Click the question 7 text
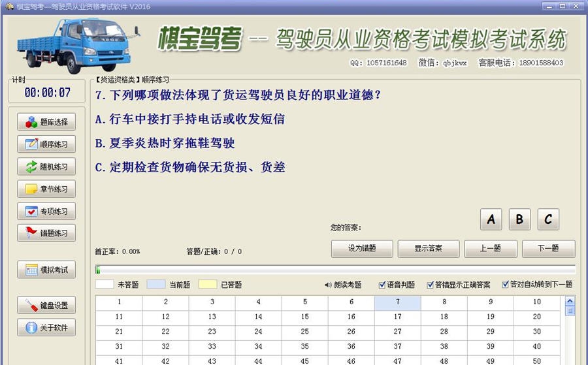 (x=238, y=95)
